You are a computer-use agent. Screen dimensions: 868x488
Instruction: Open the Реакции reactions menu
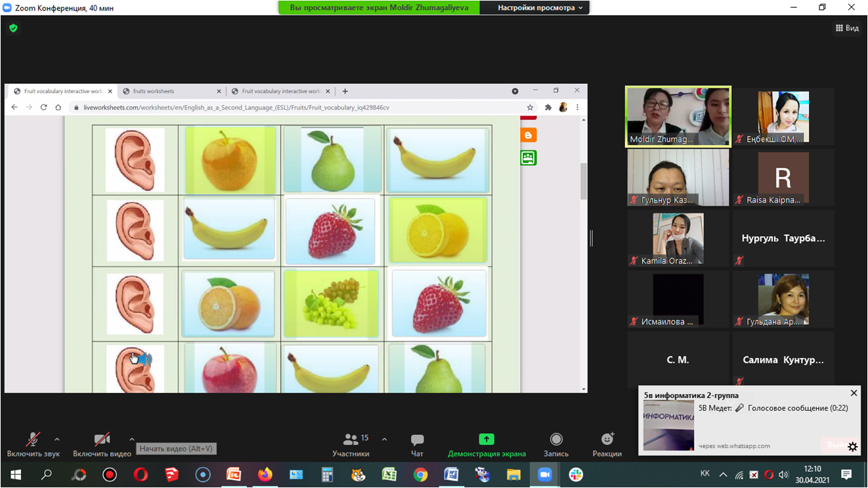[607, 444]
